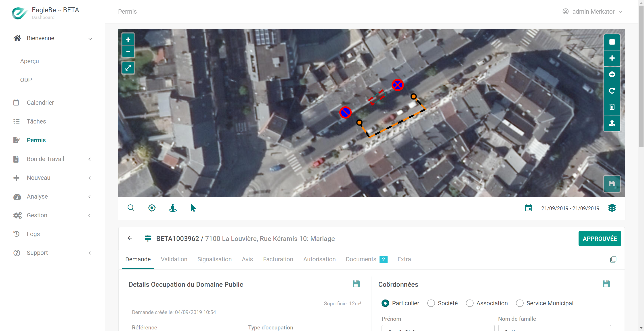This screenshot has height=331, width=644.
Task: Click the date range 21/09/2019 - 21/09/2019
Action: point(570,208)
